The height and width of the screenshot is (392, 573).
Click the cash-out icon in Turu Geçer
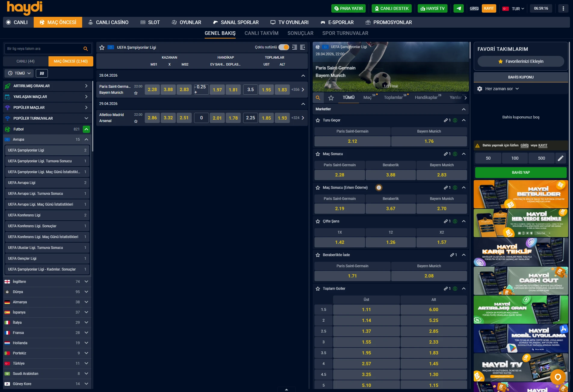point(455,120)
